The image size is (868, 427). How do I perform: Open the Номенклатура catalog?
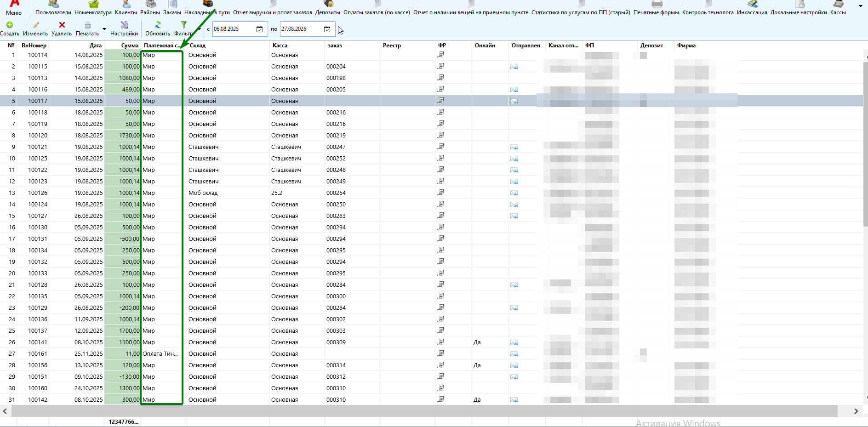tap(93, 8)
